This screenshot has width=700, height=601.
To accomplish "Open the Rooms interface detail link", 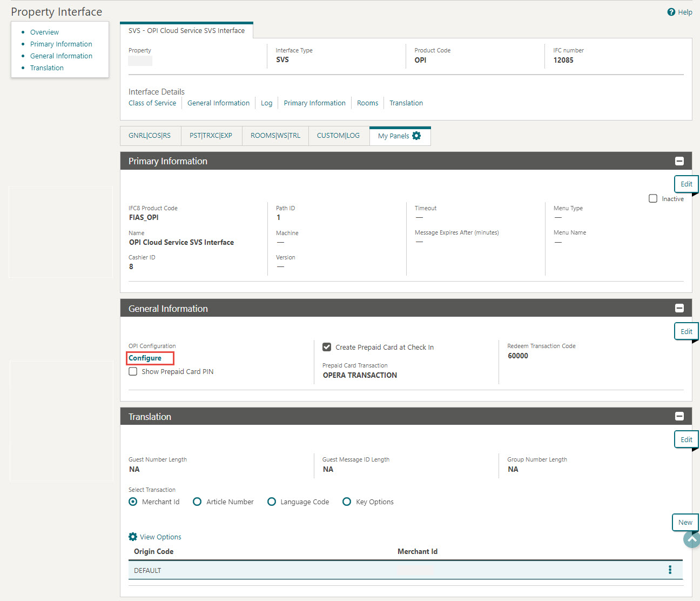I will click(368, 103).
